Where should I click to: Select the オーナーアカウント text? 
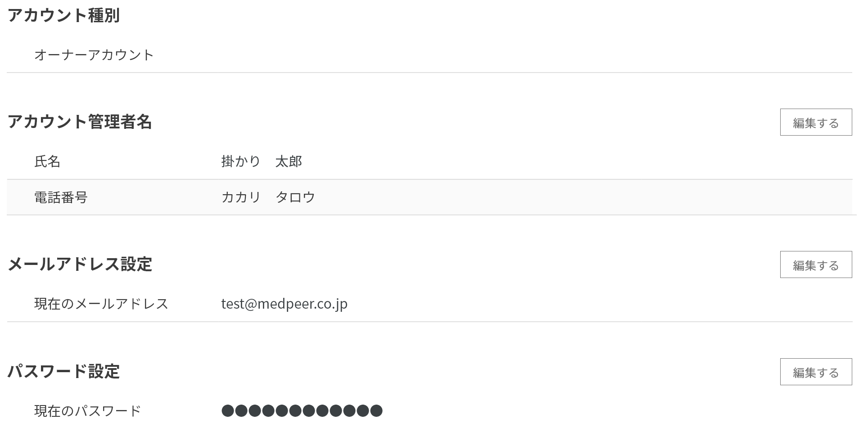click(x=94, y=55)
